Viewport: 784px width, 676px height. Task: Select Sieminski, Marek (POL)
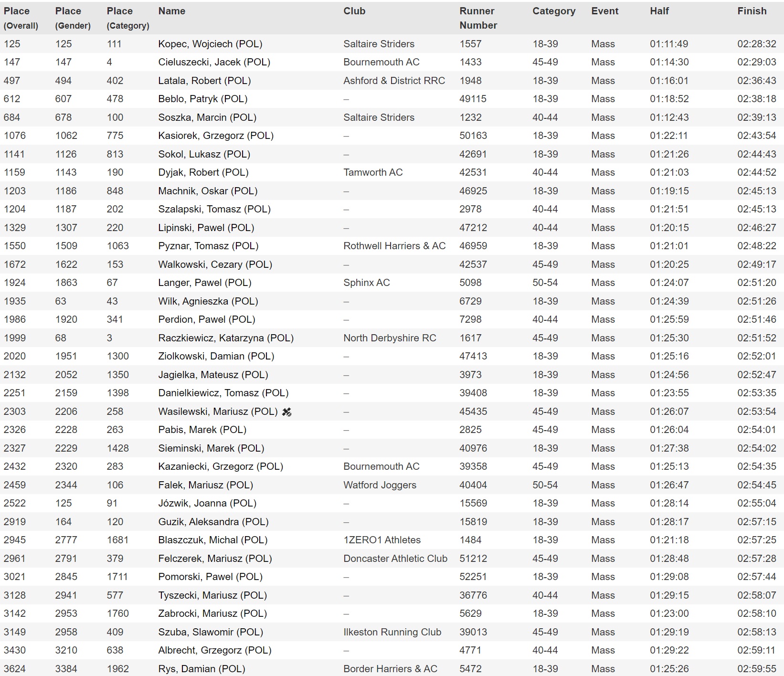pos(211,448)
